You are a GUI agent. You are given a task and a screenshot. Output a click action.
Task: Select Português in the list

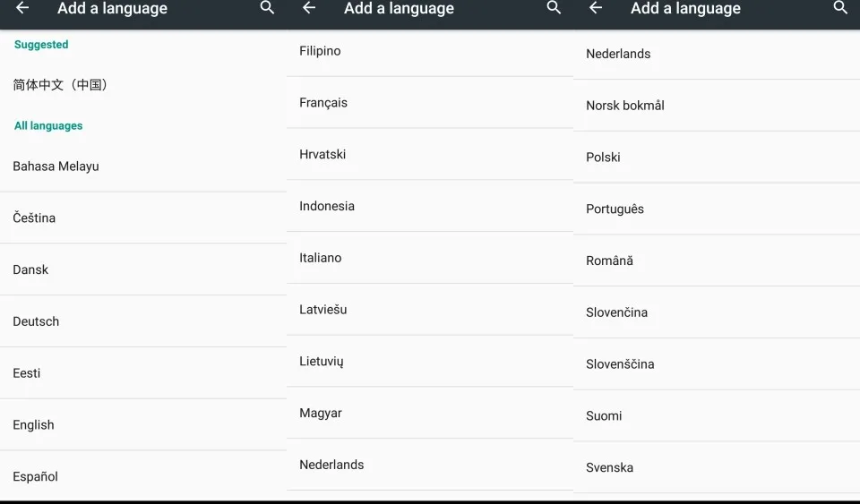pos(615,209)
